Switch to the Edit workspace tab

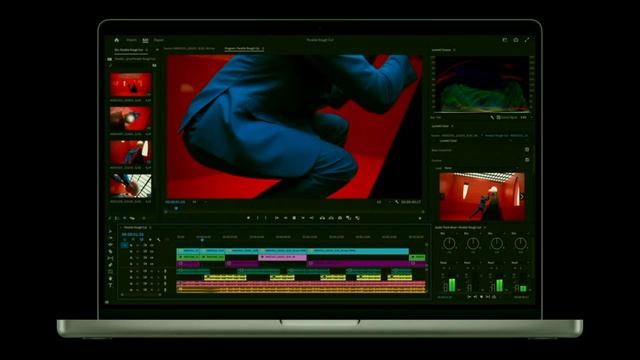(145, 40)
